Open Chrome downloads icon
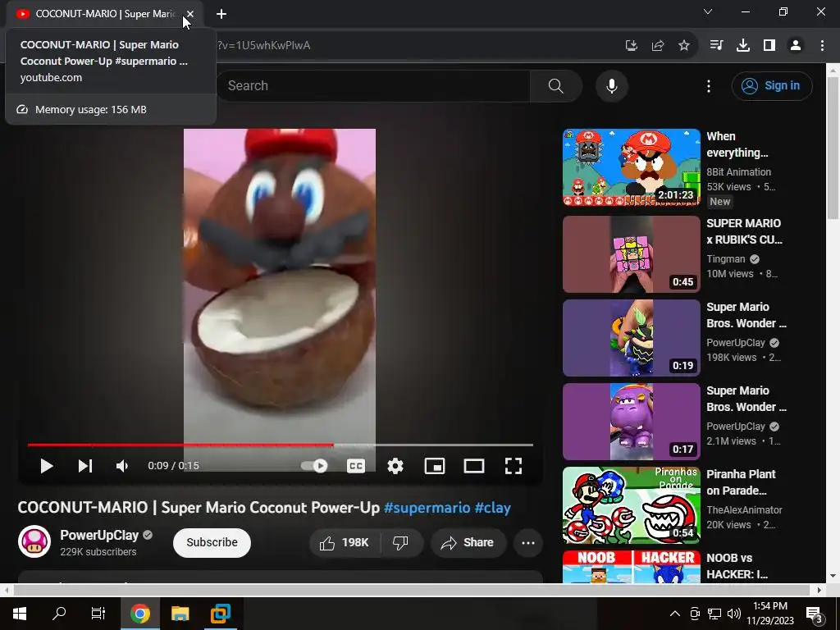 click(743, 46)
